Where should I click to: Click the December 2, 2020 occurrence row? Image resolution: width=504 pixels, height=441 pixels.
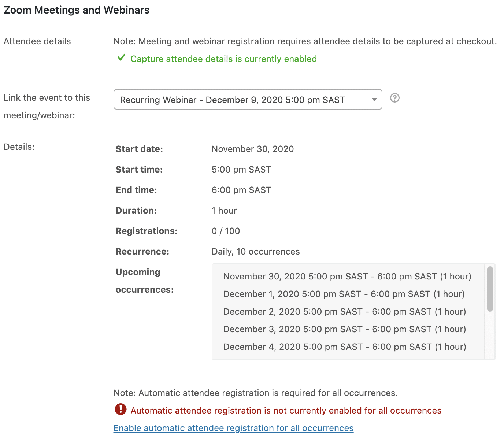pyautogui.click(x=345, y=312)
